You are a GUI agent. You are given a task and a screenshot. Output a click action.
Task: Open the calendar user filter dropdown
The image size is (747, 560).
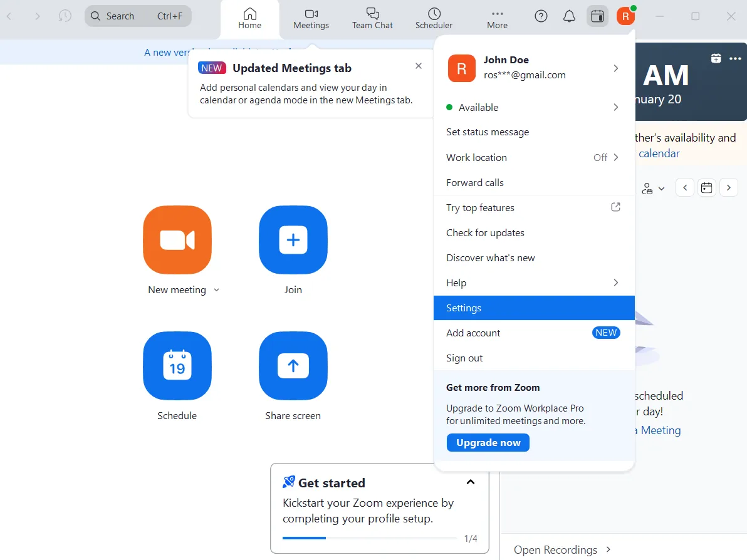click(653, 188)
